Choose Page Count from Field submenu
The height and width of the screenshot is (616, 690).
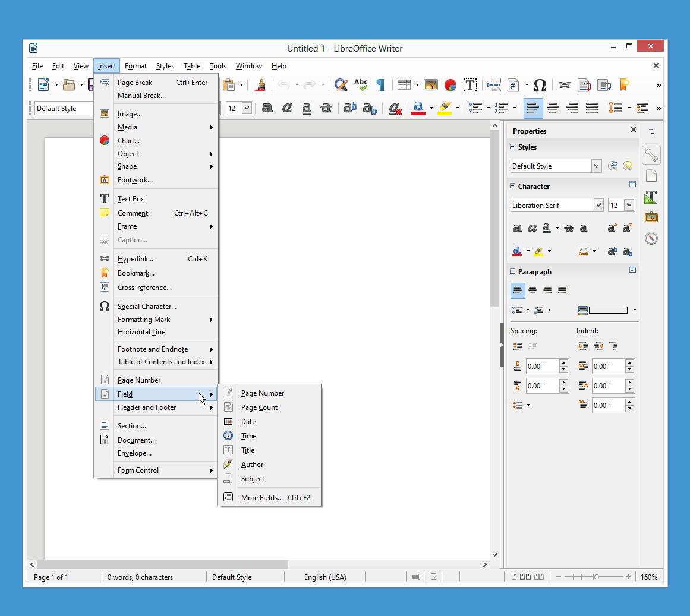tap(270, 407)
